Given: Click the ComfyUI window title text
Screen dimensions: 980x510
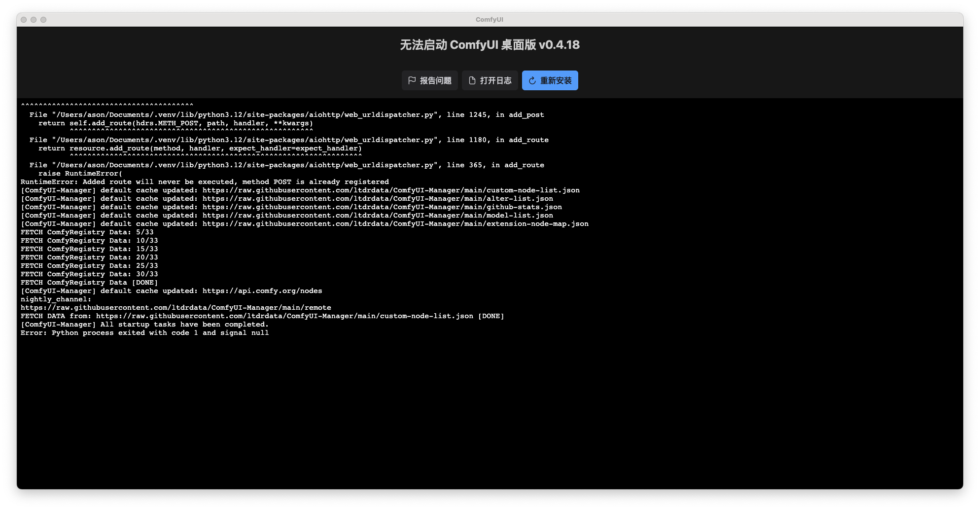Looking at the screenshot, I should (x=490, y=20).
